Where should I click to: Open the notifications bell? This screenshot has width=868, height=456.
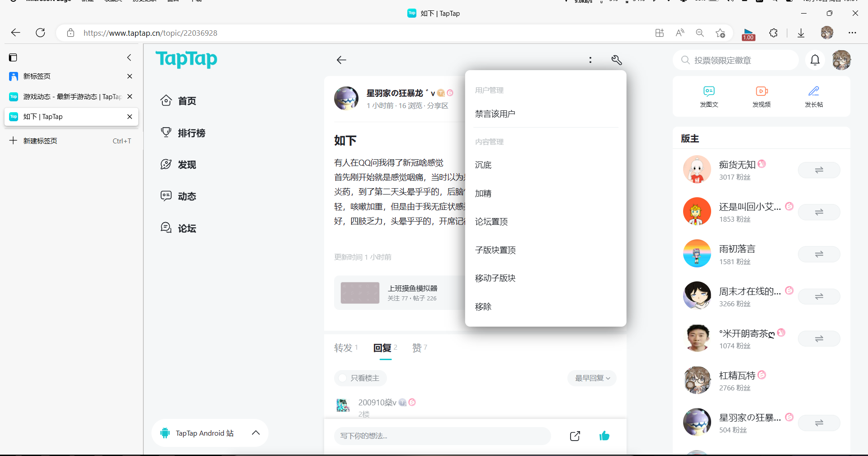tap(815, 60)
